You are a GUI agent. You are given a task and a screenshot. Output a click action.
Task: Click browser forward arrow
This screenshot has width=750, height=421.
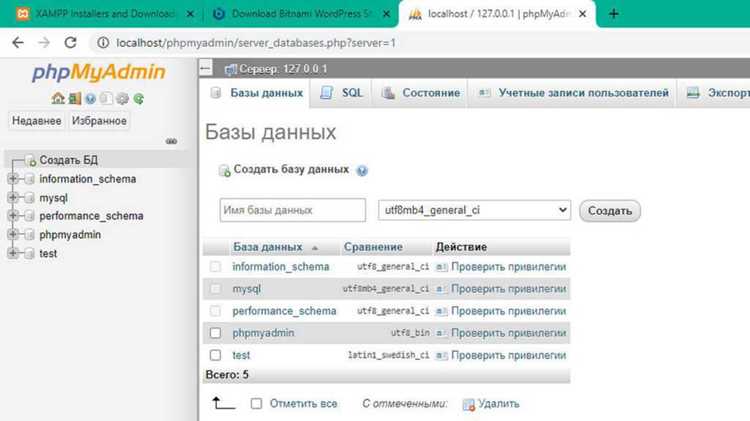pos(44,43)
